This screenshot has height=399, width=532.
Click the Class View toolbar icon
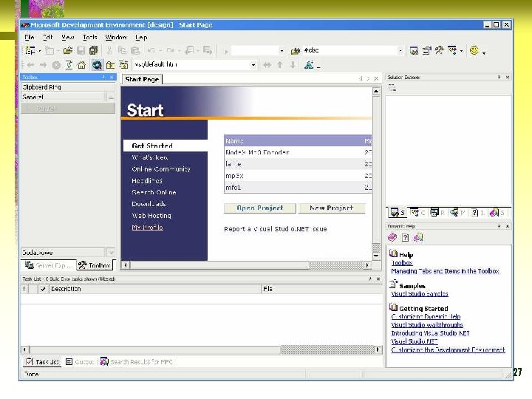pos(452,50)
